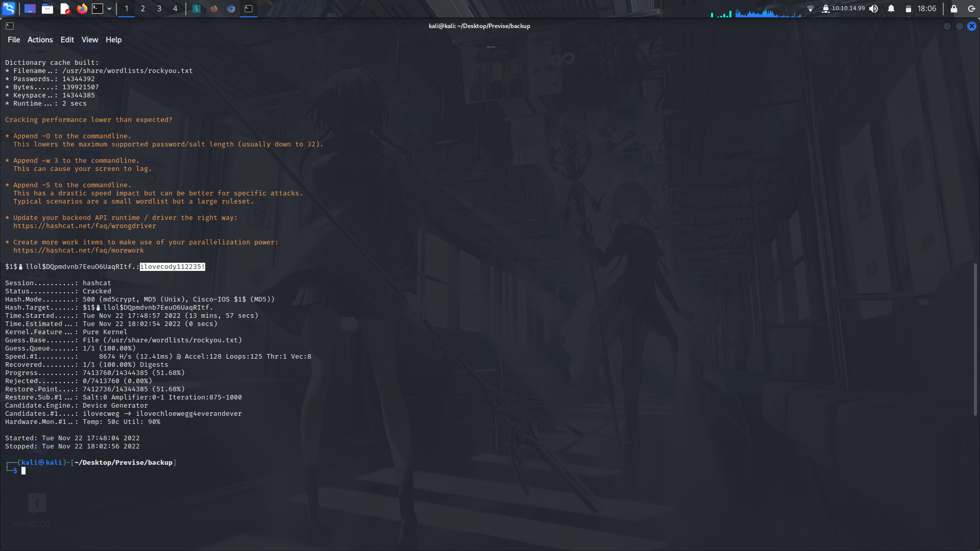The image size is (980, 551).
Task: Mute audio using the speaker tray icon
Action: (875, 9)
